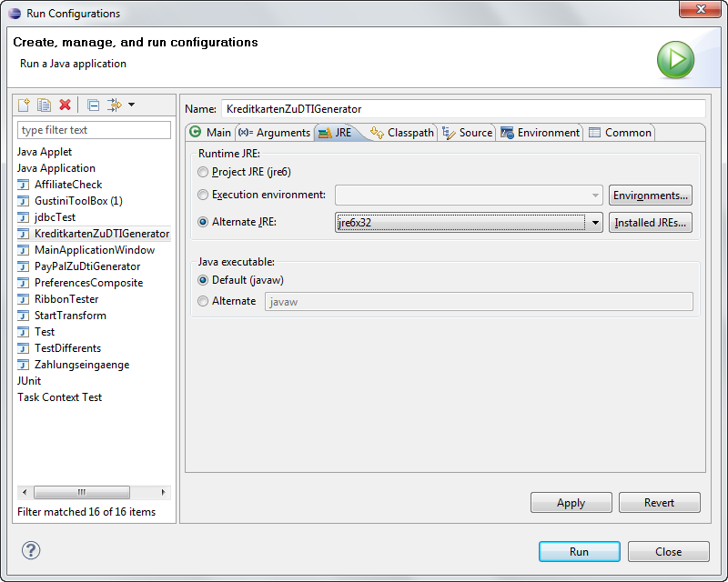Click the duplicate configuration icon
Image resolution: width=728 pixels, height=582 pixels.
coord(44,105)
